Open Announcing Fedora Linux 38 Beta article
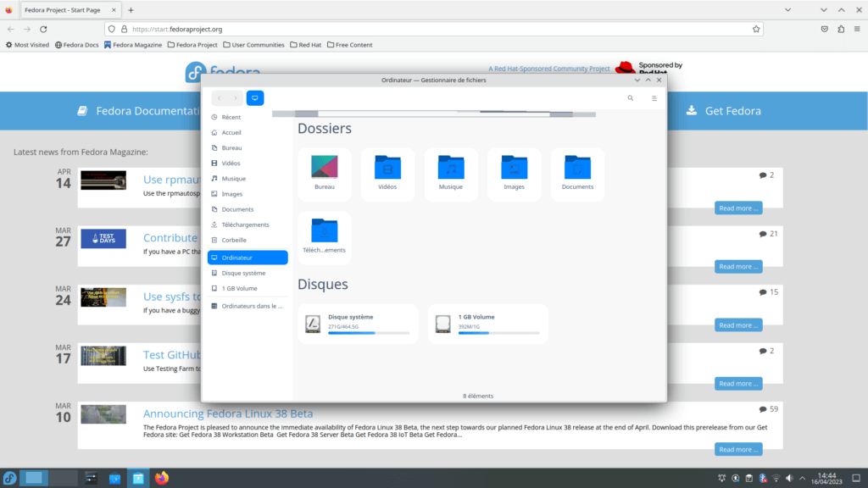Viewport: 868px width, 488px height. tap(227, 413)
